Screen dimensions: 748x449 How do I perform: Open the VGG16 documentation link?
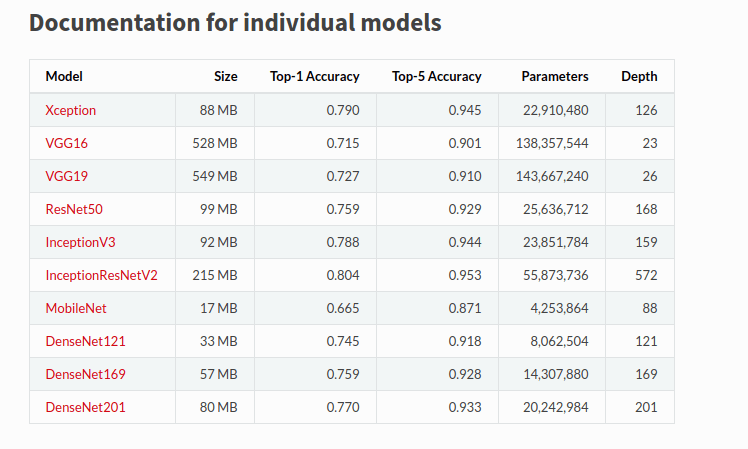(66, 143)
